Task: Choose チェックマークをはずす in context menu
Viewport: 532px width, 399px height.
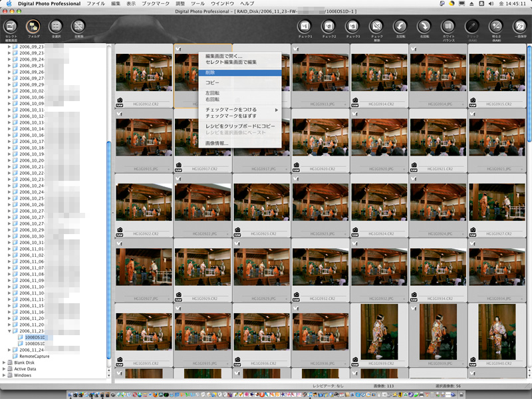Action: pos(240,116)
